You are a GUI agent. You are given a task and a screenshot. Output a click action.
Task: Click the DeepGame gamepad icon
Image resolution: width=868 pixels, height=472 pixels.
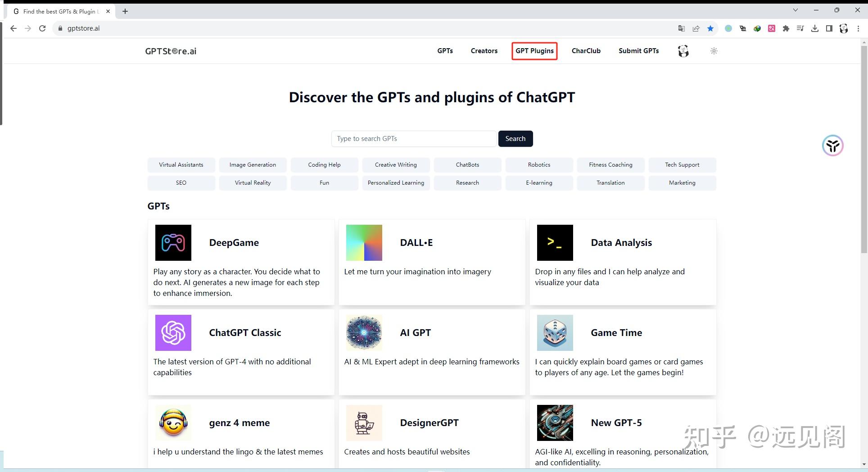pos(173,243)
